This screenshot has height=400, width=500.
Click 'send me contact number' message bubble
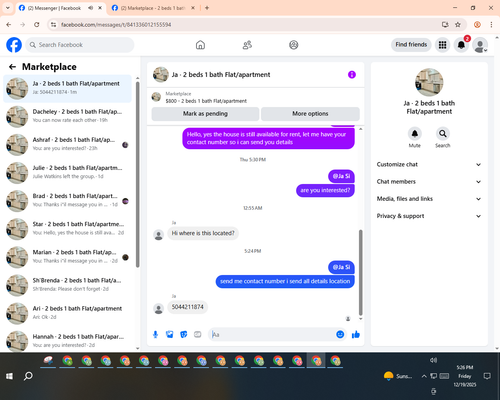pos(285,281)
